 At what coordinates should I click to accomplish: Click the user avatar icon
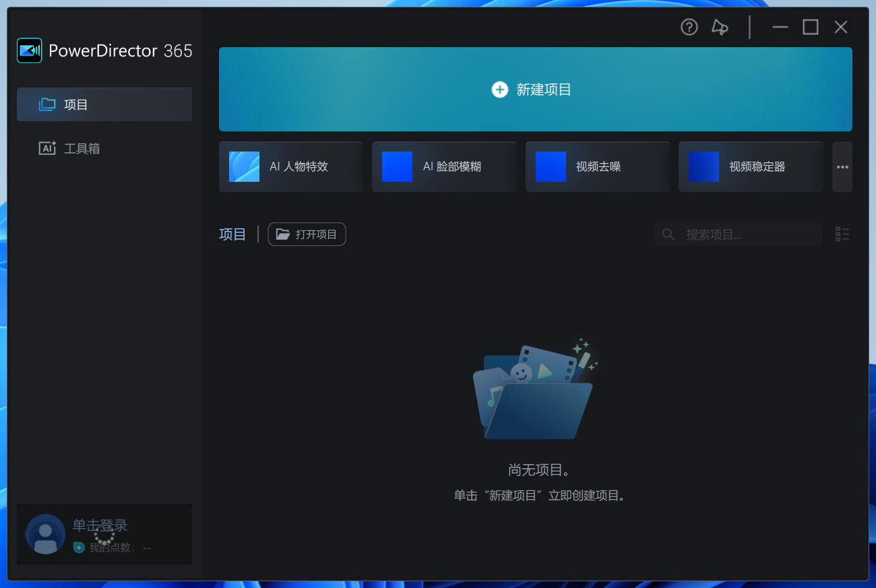(x=45, y=534)
